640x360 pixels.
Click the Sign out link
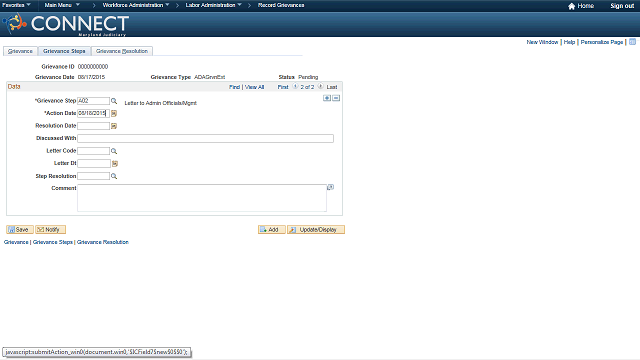pyautogui.click(x=622, y=6)
